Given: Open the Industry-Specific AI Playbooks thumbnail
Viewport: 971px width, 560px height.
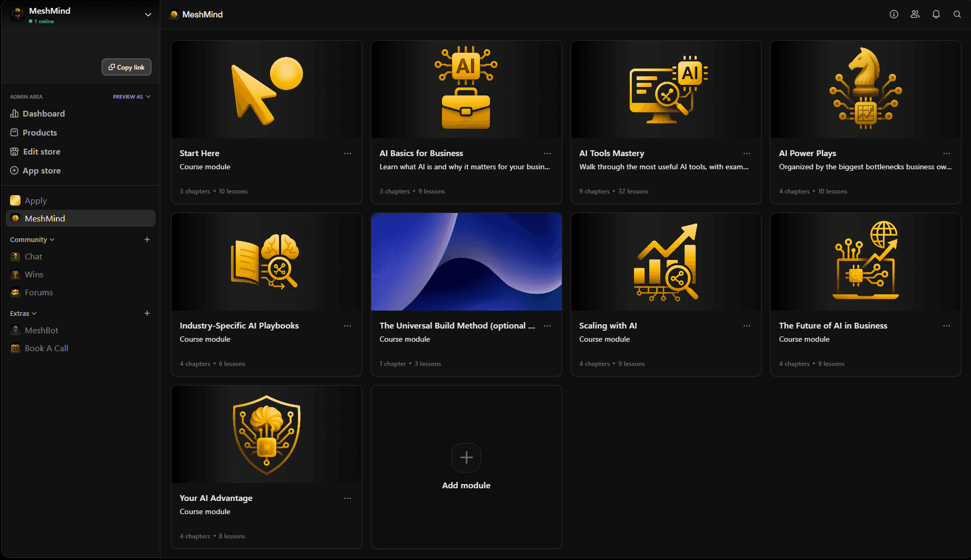Looking at the screenshot, I should (x=266, y=262).
